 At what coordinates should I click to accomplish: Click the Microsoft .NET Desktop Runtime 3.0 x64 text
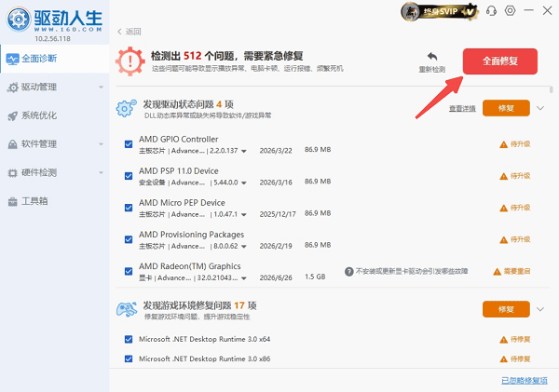point(204,339)
